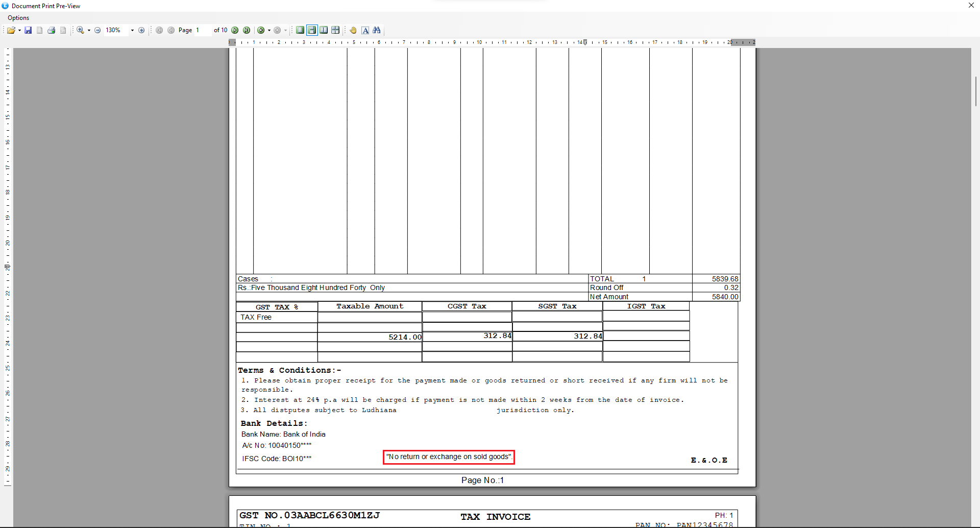Click the zoom in plus icon
The height and width of the screenshot is (528, 980).
point(141,30)
